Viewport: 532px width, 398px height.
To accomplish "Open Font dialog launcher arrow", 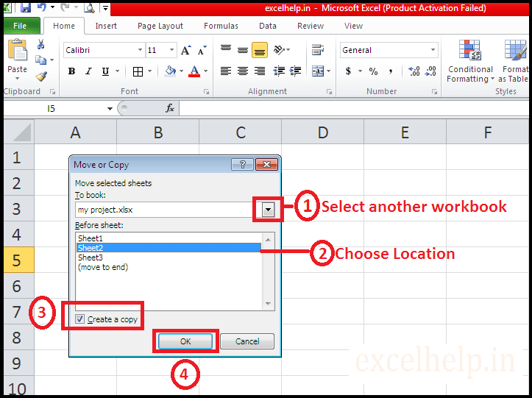I will point(206,92).
